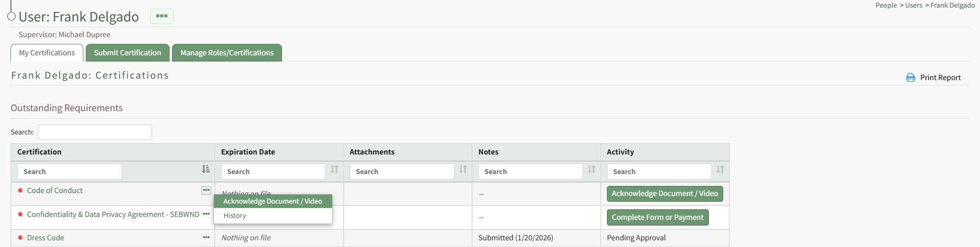Click the Complete Form or Payment button
The width and height of the screenshot is (980, 247).
pyautogui.click(x=657, y=217)
